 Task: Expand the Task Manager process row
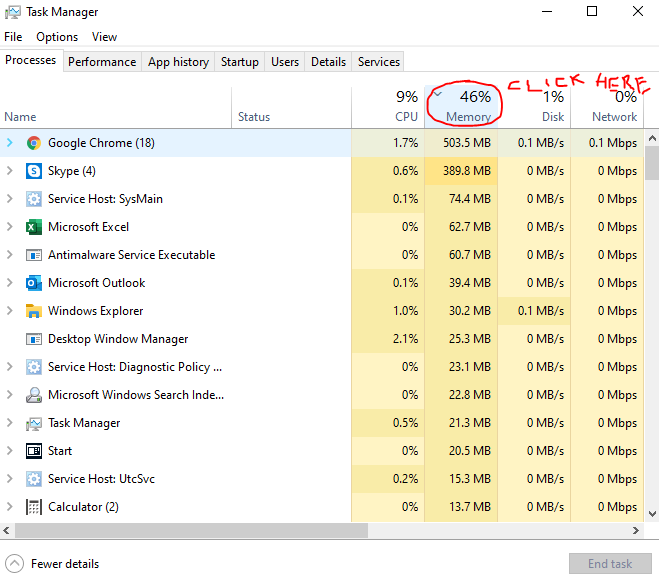pyautogui.click(x=10, y=423)
